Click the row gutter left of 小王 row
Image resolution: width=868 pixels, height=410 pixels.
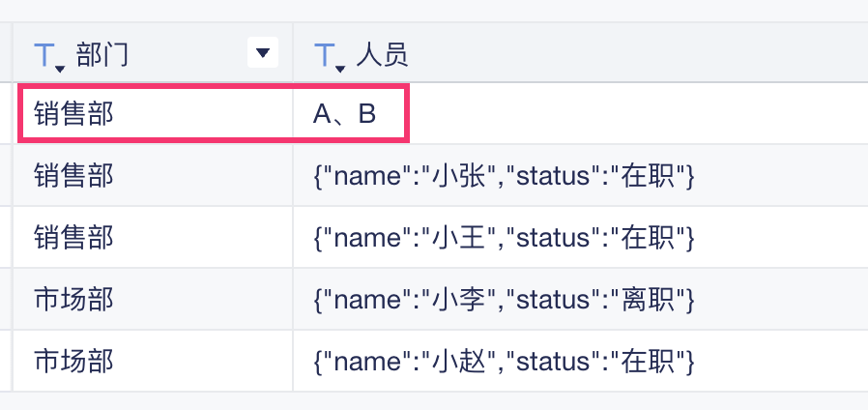(6, 238)
